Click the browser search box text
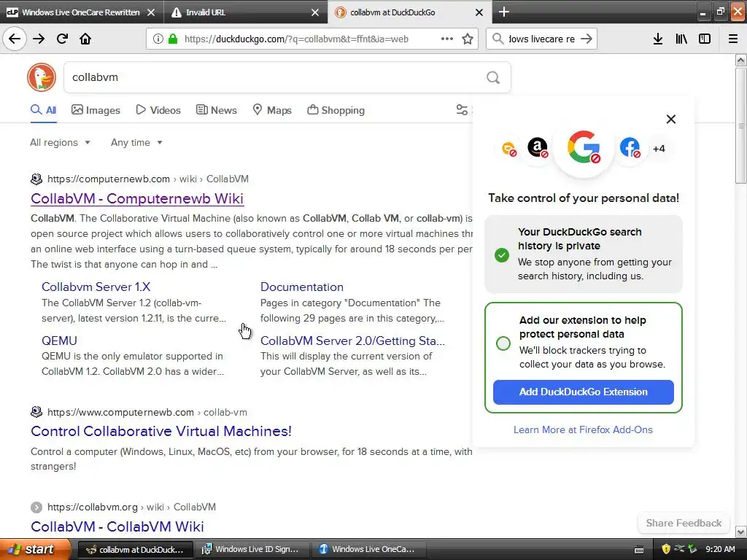This screenshot has height=560, width=747. click(541, 39)
